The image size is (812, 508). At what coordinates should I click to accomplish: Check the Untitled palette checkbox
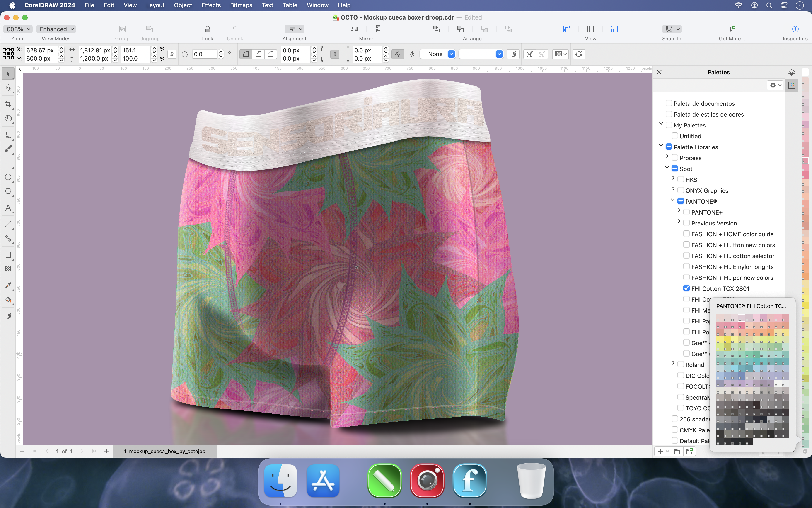point(674,136)
